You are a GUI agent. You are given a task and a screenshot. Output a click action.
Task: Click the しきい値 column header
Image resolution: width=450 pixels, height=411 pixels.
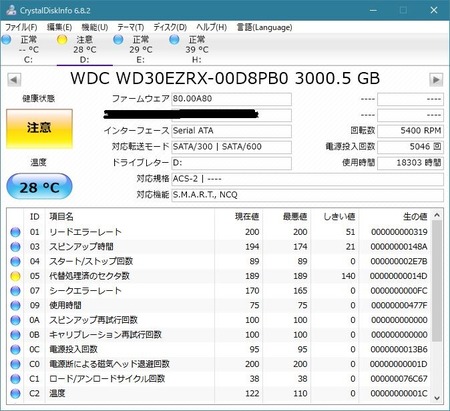pyautogui.click(x=335, y=217)
